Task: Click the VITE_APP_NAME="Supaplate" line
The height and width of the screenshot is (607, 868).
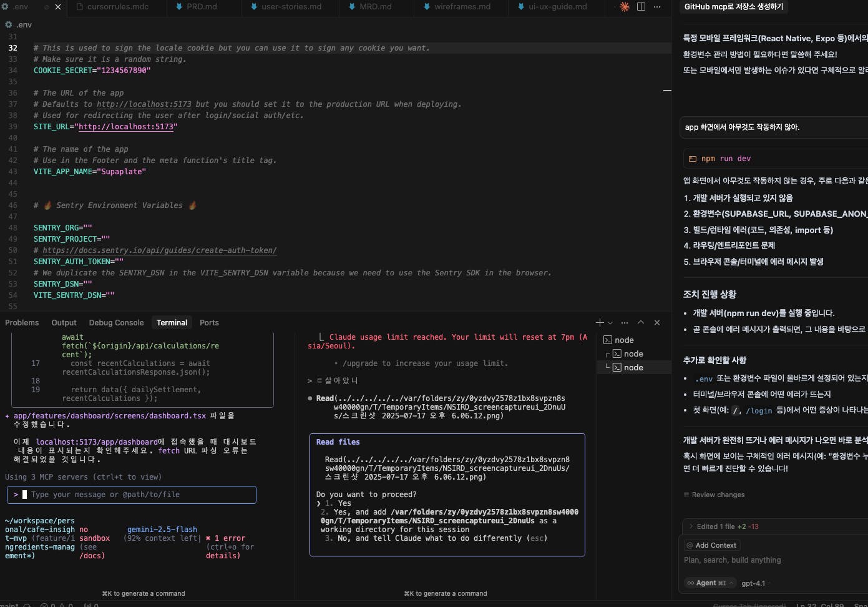Action: point(89,172)
